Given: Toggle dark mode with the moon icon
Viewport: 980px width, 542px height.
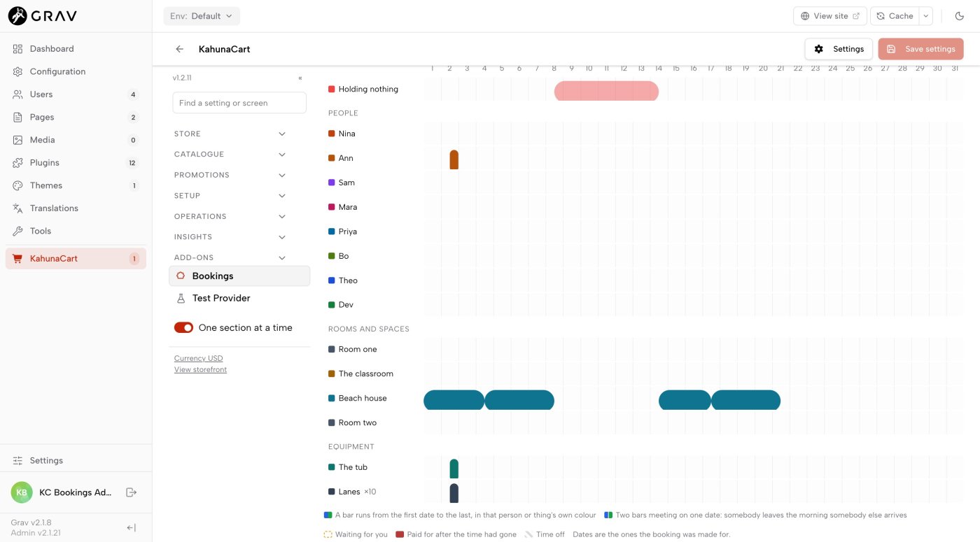Looking at the screenshot, I should point(959,16).
